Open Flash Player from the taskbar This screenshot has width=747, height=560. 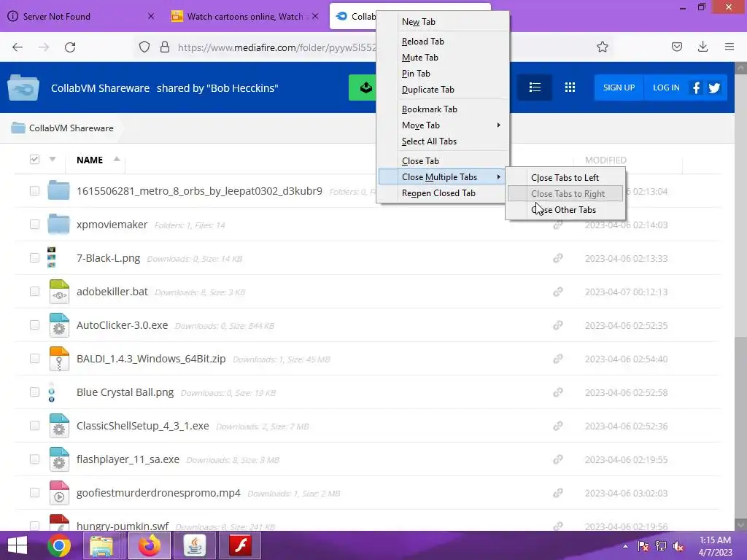pos(240,545)
